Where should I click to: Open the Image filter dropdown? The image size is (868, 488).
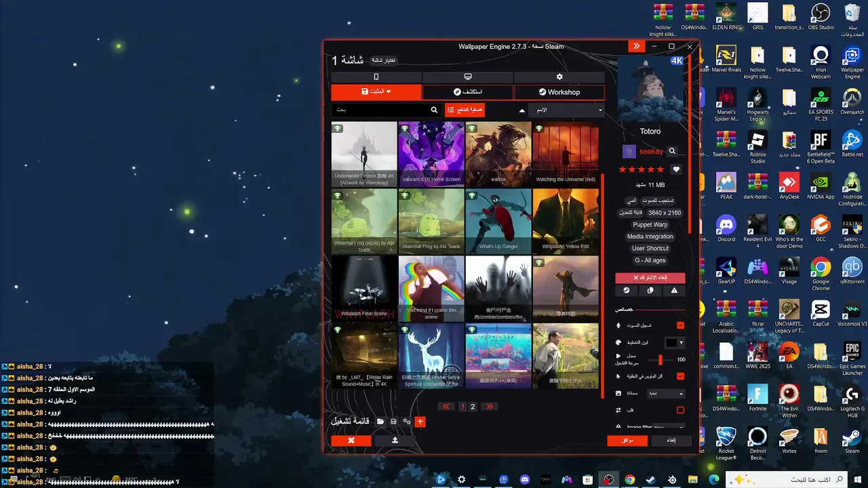coord(669,427)
